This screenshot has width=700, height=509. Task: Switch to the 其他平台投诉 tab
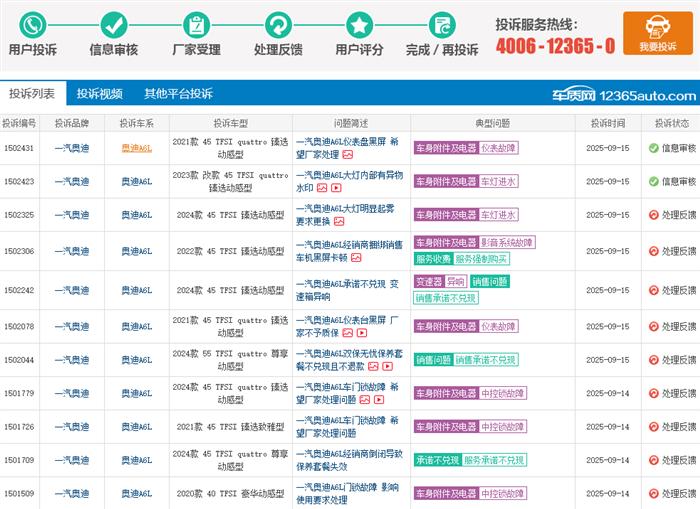pos(178,94)
